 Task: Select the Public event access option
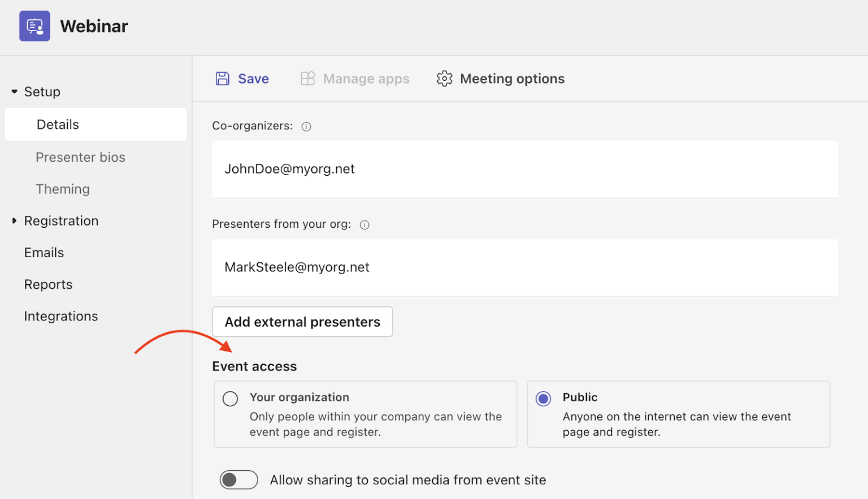543,398
